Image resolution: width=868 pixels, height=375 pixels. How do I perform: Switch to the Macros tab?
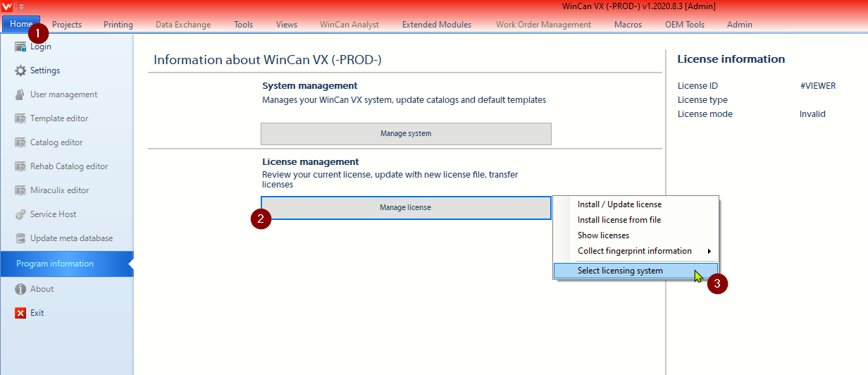coord(628,24)
